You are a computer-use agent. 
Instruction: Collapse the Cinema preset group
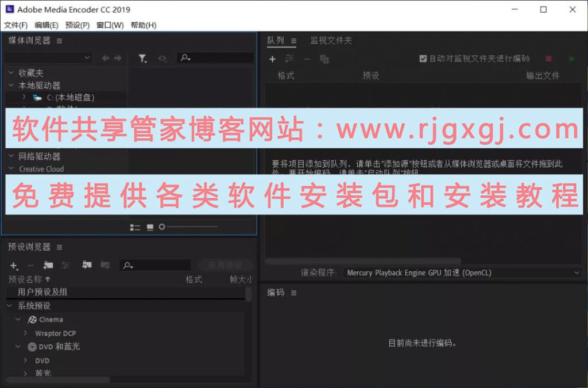pyautogui.click(x=18, y=320)
